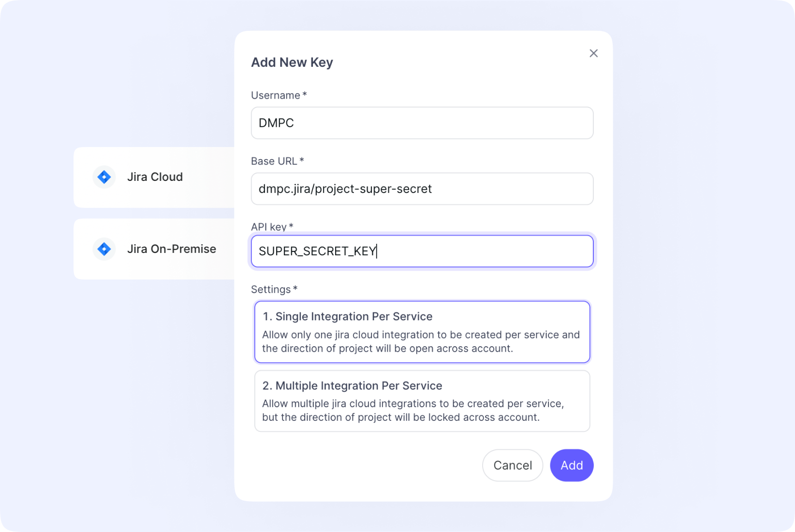Click the Single Integration description text
795x532 pixels.
click(421, 341)
